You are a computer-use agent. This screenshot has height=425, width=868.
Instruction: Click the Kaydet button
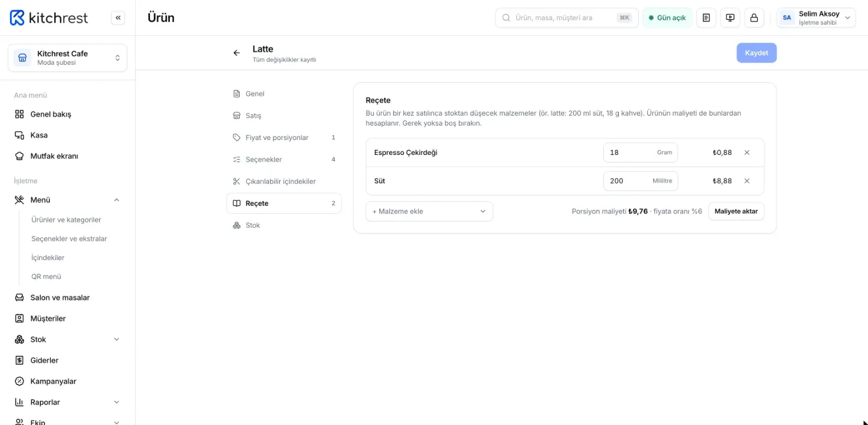click(756, 53)
